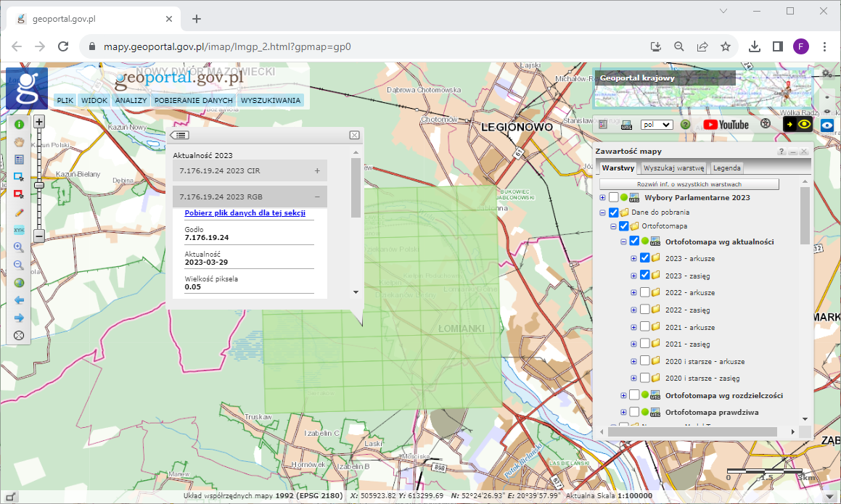Click the WMS services icon
841x504 pixels.
[627, 125]
